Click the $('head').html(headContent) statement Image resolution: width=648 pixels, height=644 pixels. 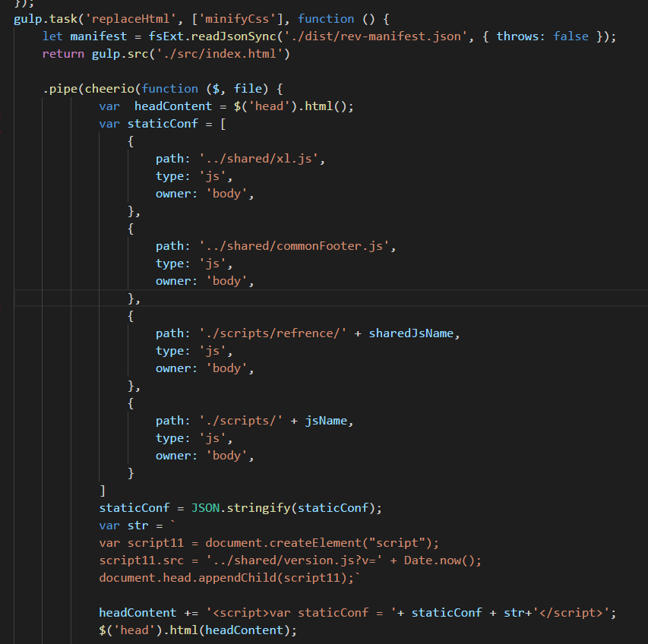pos(198,630)
